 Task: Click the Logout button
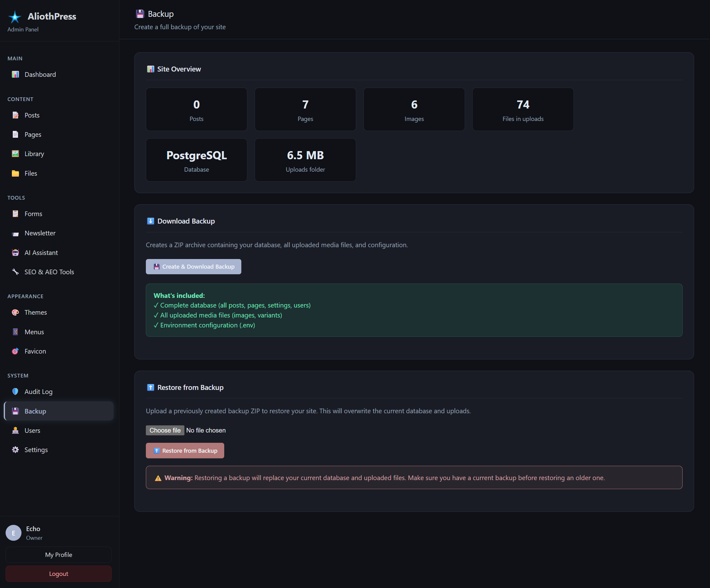point(58,574)
